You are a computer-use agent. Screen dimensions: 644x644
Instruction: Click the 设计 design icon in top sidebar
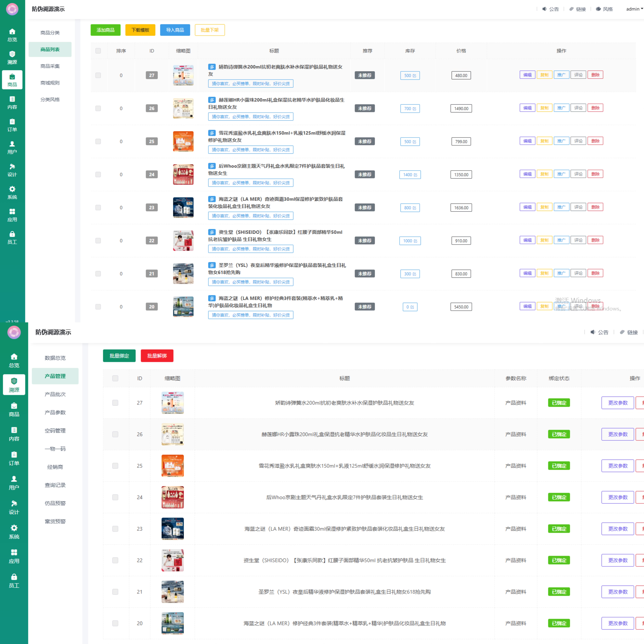coord(12,167)
